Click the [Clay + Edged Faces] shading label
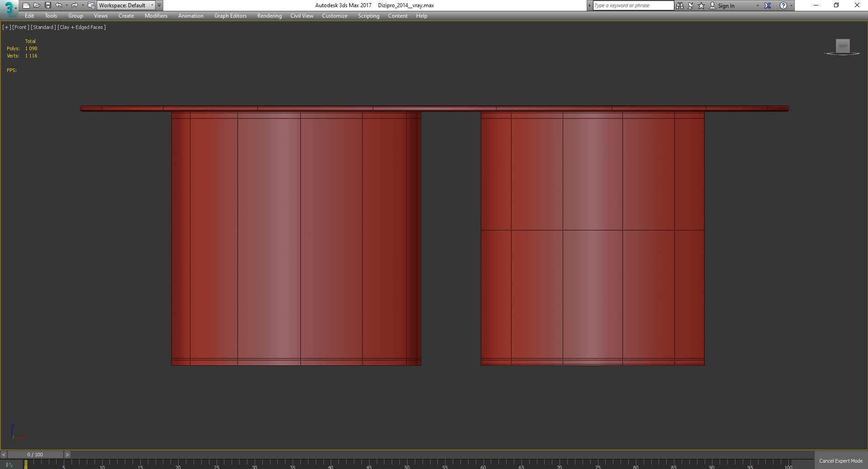868x469 pixels. (x=82, y=27)
